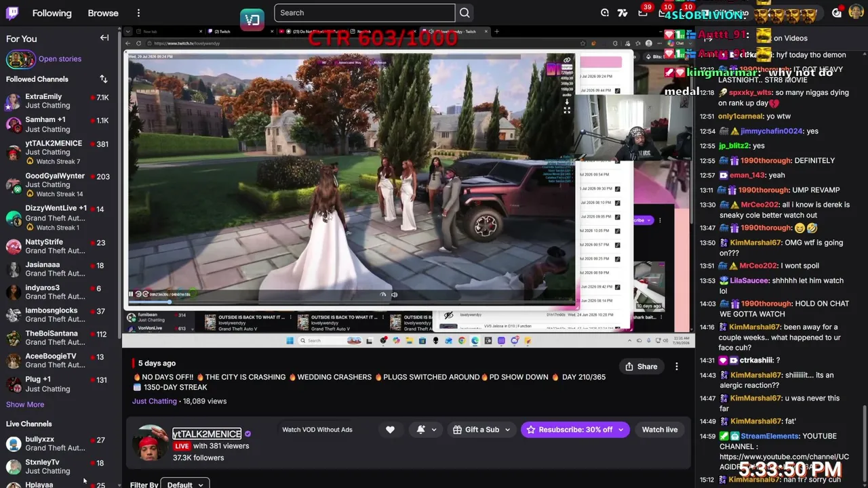Click KimMarshal67 username in OMG chat message
Image resolution: width=868 pixels, height=488 pixels.
tap(756, 243)
